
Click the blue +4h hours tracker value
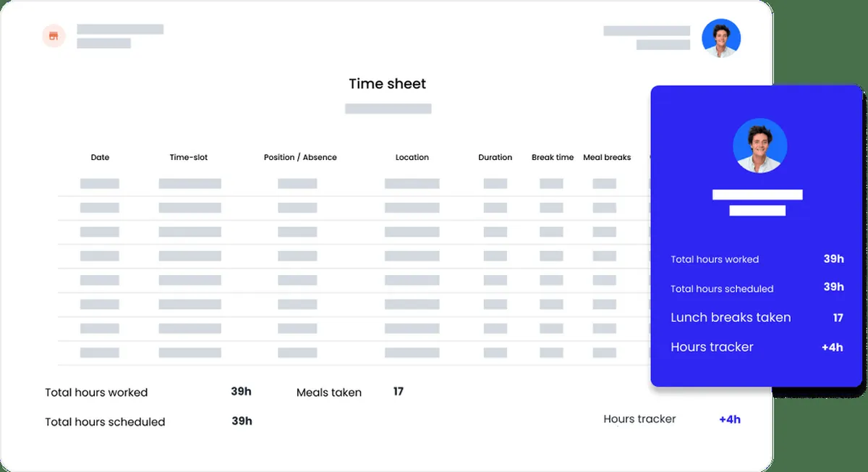pyautogui.click(x=729, y=419)
